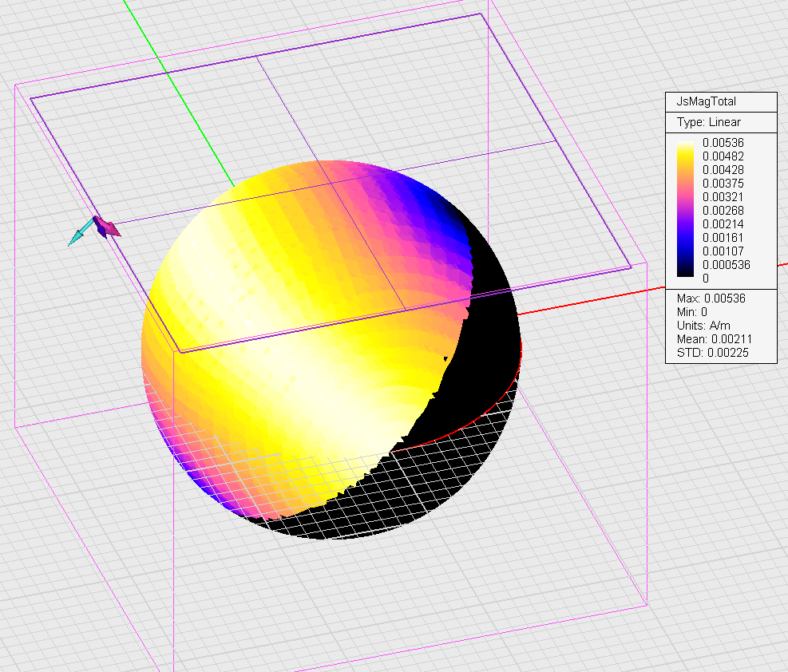Select the Type: Linear legend row
Viewport: 788px width, 672px height.
pyautogui.click(x=709, y=122)
